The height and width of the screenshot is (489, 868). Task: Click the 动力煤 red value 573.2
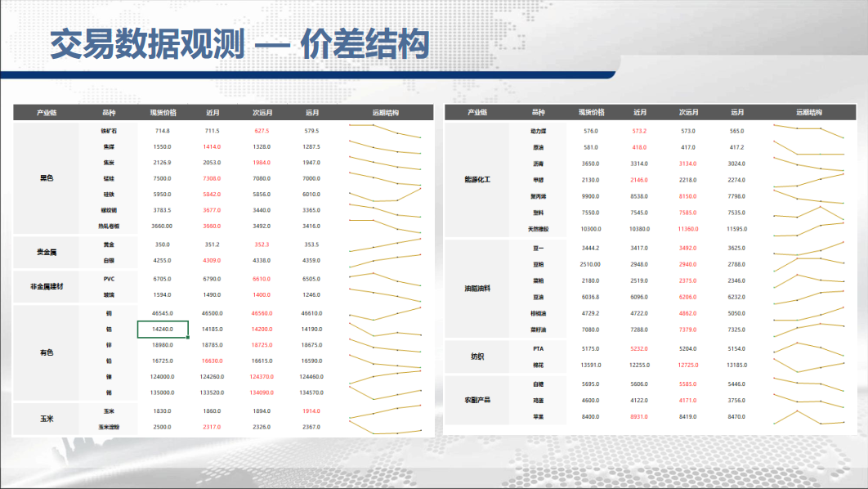coord(639,132)
